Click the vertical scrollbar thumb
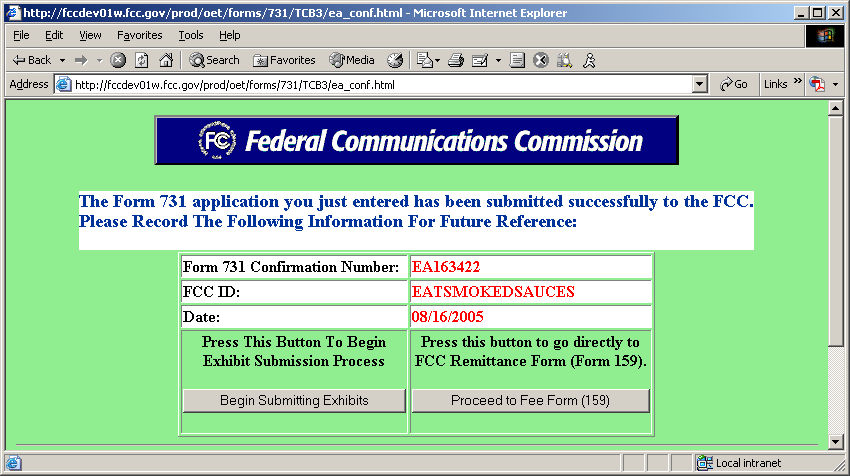Viewport: 850px width, 476px height. (x=835, y=230)
